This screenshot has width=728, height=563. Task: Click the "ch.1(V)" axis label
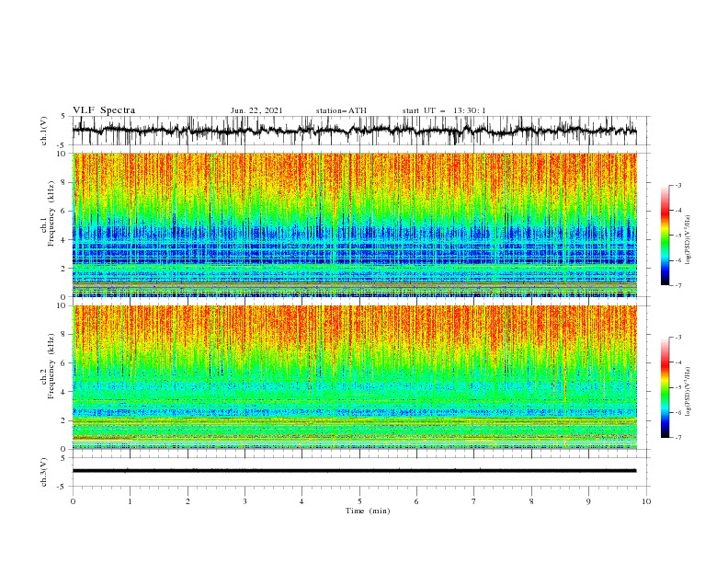(44, 131)
